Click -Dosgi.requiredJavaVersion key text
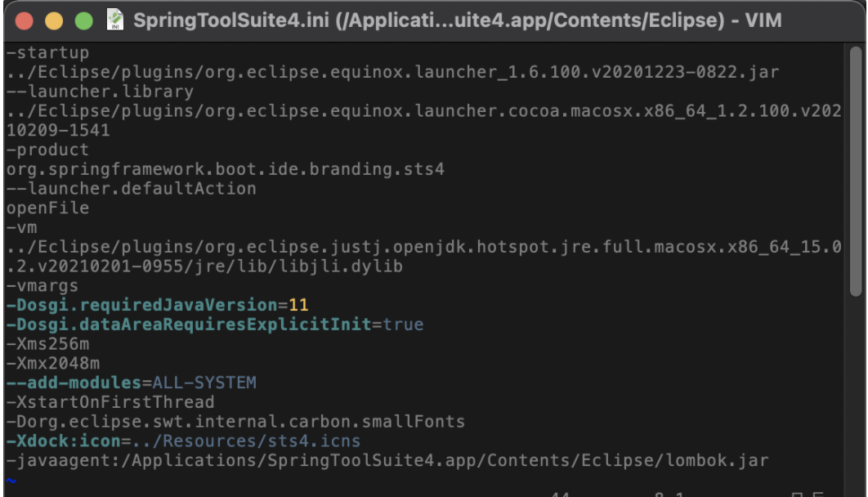 click(141, 305)
